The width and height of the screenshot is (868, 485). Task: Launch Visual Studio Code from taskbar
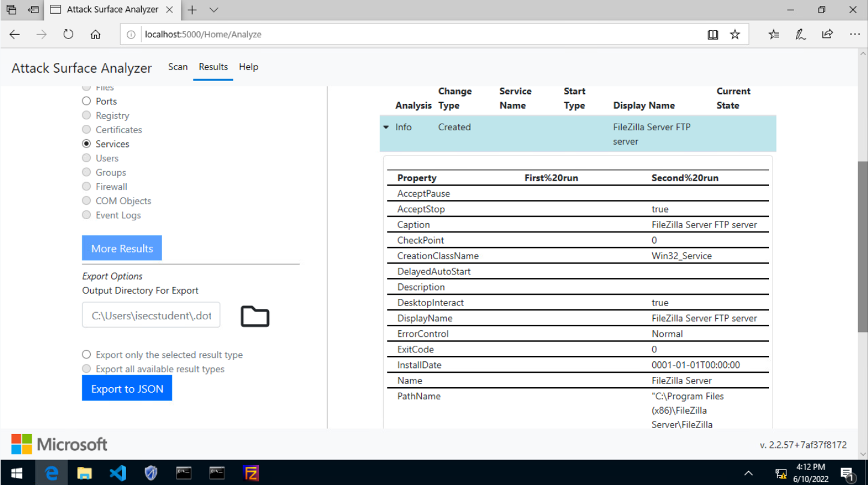(x=118, y=473)
